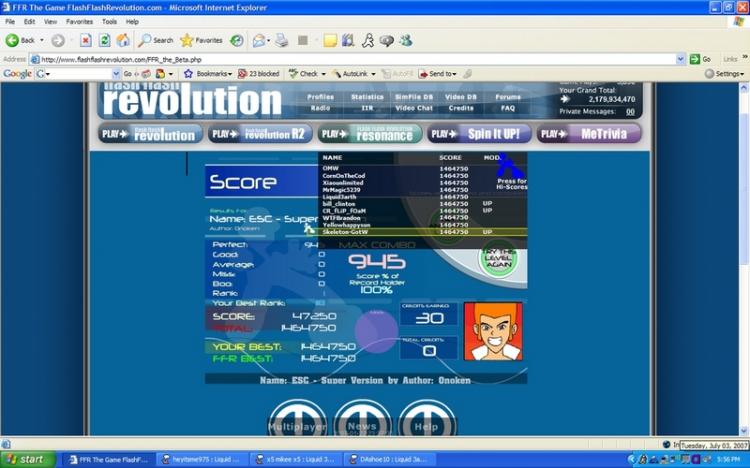Open the Statistics site link

point(367,97)
